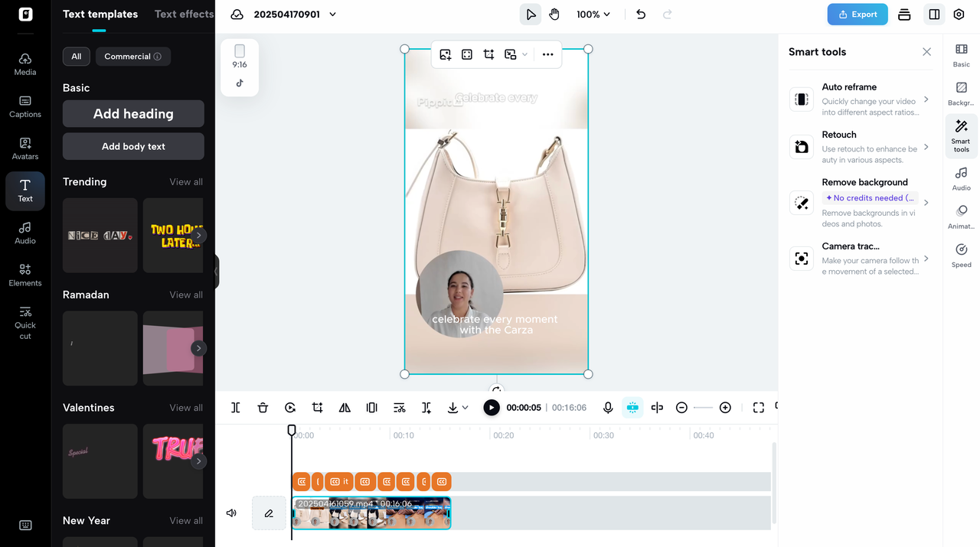Open the Elements panel in the left sidebar
The height and width of the screenshot is (547, 980).
click(x=24, y=274)
